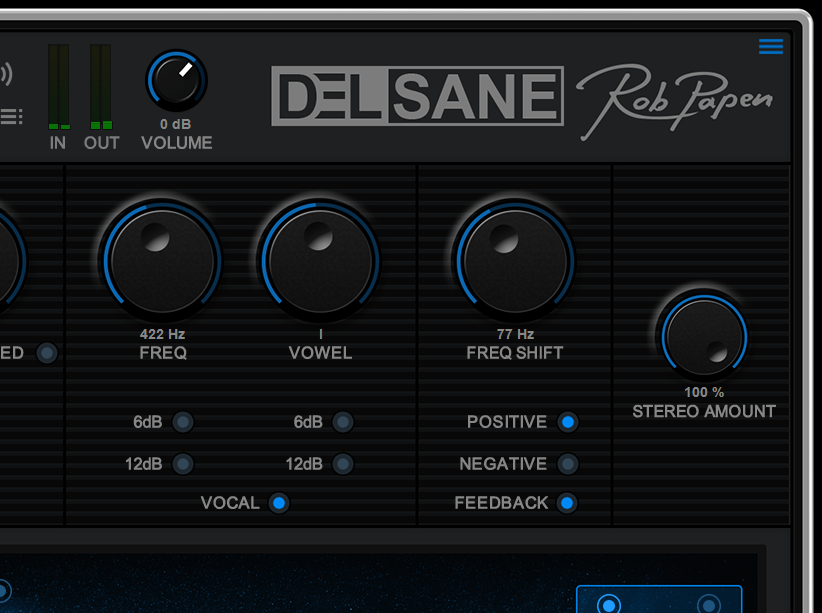Disable the VOCAL toggle
The height and width of the screenshot is (613, 822).
(x=279, y=503)
